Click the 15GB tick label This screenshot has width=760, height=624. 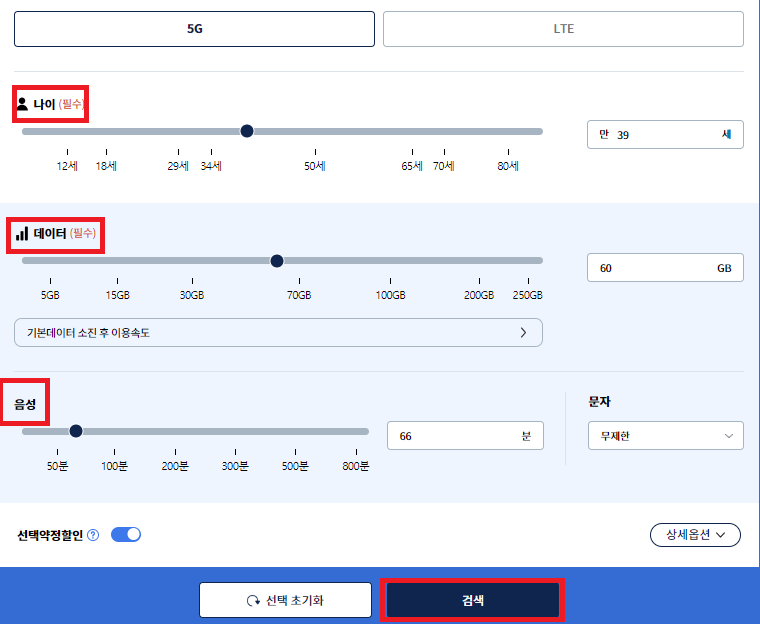tap(118, 295)
